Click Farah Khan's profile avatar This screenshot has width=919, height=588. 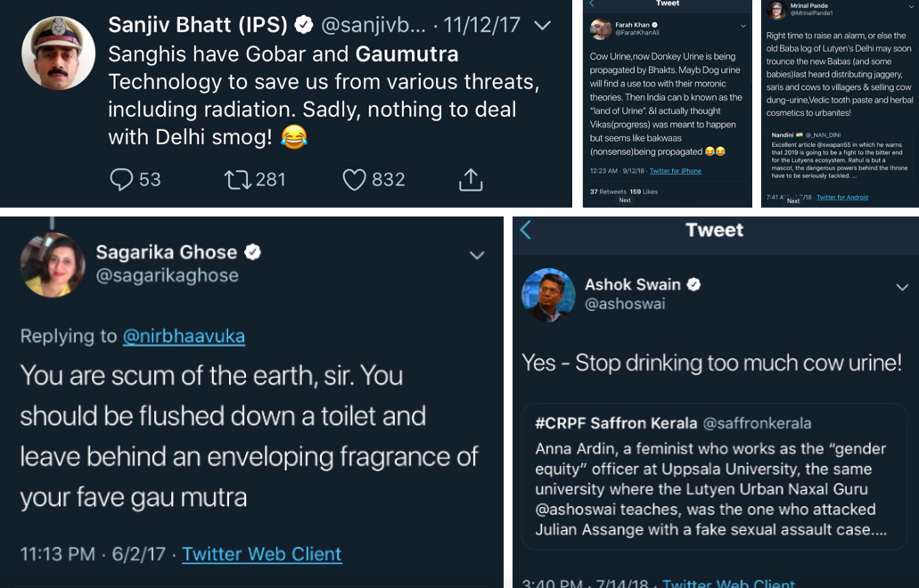[601, 29]
